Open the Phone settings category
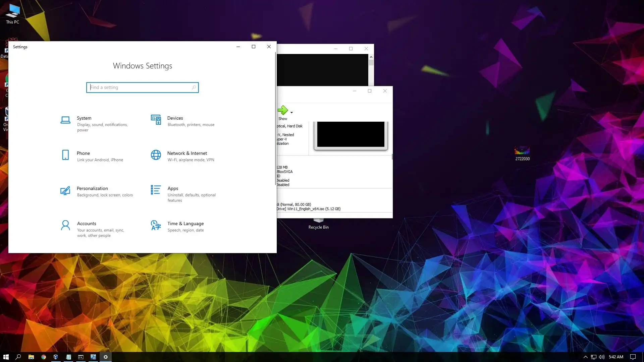This screenshot has width=644, height=362. coord(83,154)
